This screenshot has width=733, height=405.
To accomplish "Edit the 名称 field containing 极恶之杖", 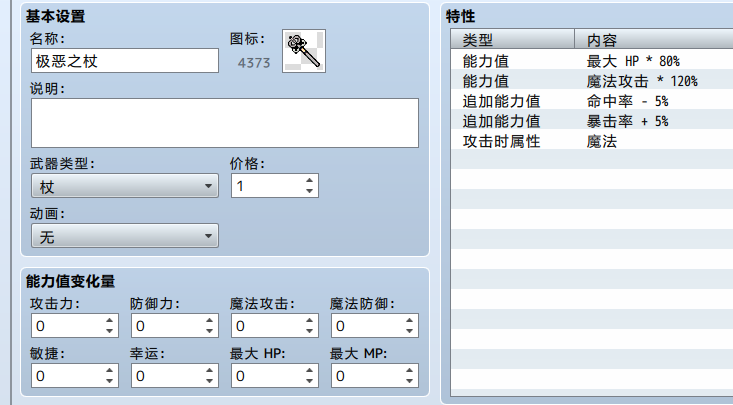I will tap(125, 61).
